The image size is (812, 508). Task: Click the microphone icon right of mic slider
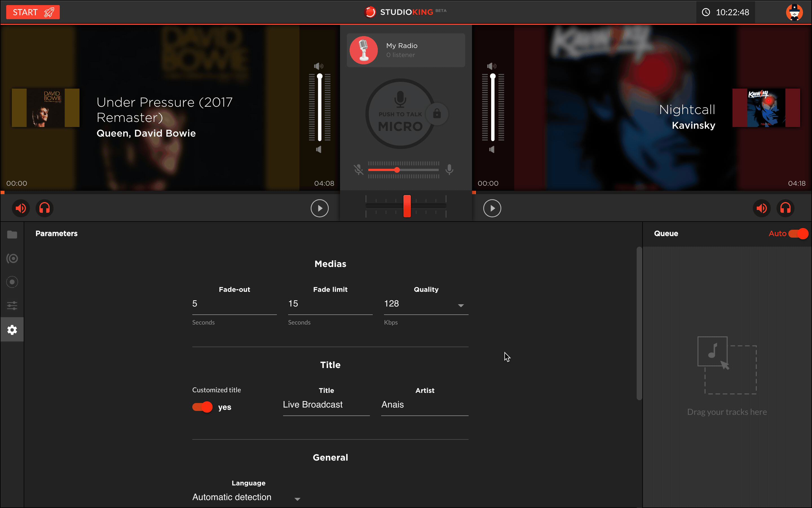[449, 170]
